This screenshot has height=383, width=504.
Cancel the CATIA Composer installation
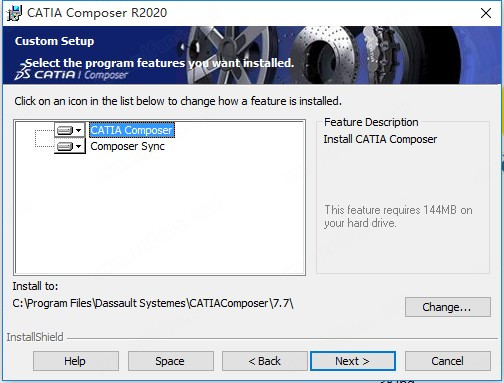(x=448, y=361)
